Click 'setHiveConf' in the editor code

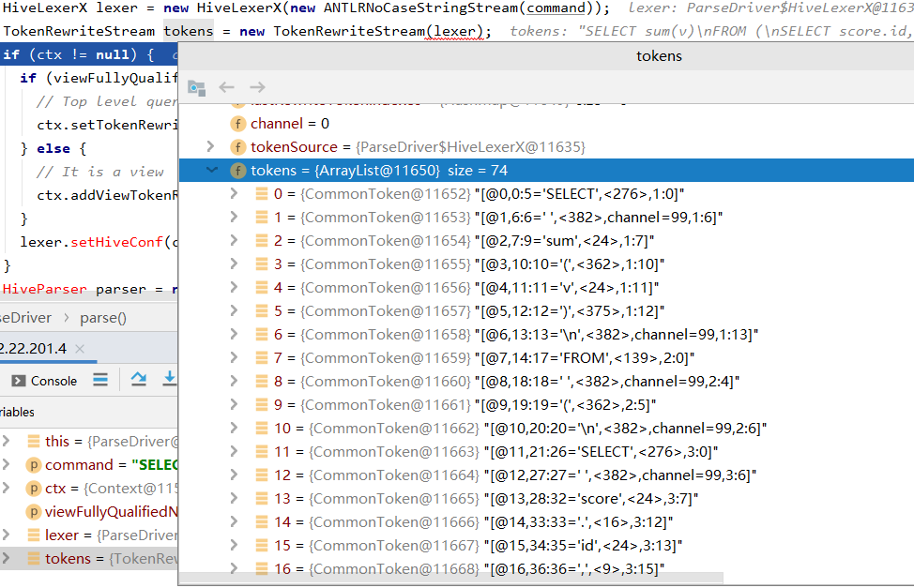(116, 242)
